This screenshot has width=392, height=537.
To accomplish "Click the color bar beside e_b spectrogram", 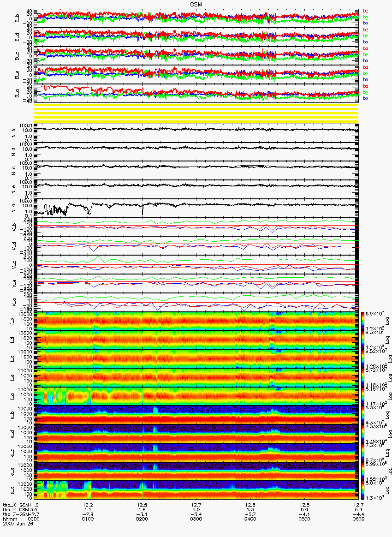I will (362, 415).
